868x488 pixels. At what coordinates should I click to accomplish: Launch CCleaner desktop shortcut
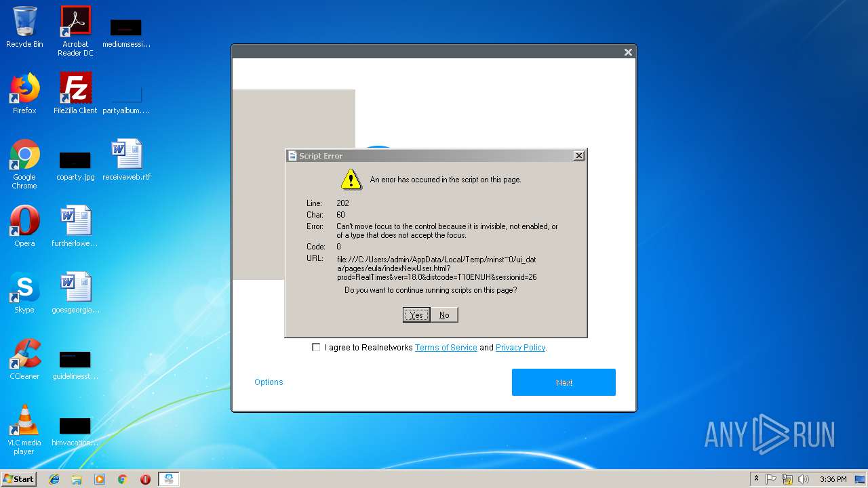[24, 359]
